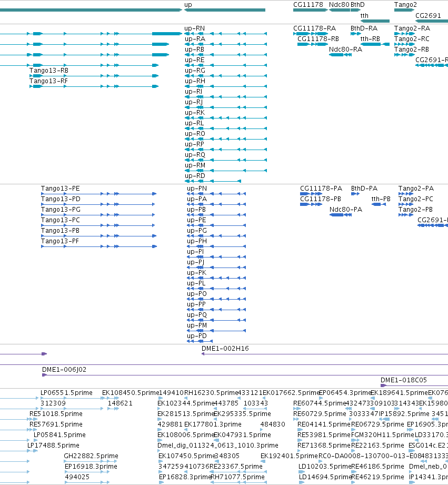Select transcript up-RN
The width and height of the screenshot is (448, 485).
(194, 28)
